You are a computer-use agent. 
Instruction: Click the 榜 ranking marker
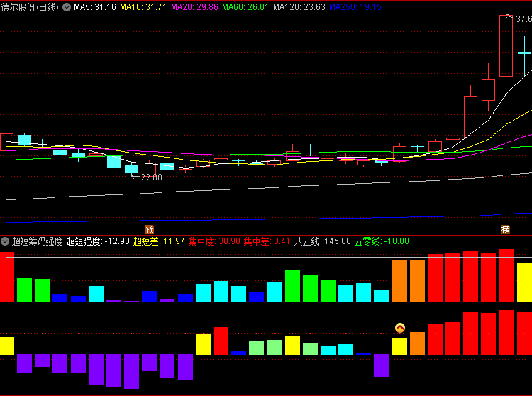click(505, 229)
